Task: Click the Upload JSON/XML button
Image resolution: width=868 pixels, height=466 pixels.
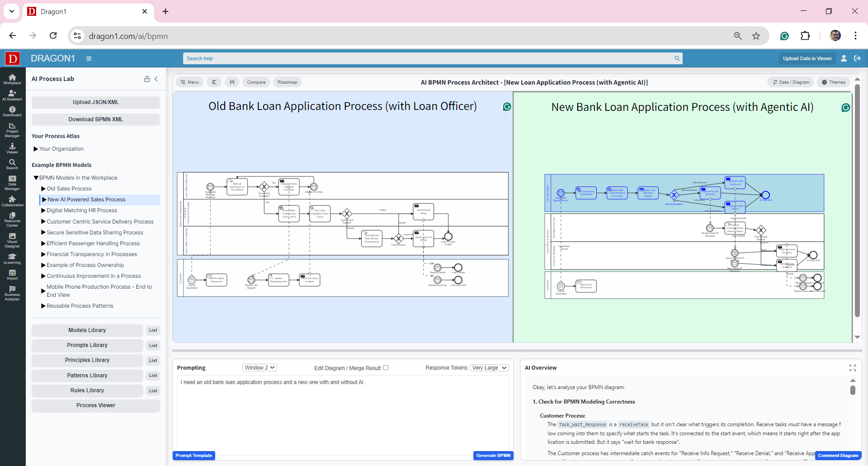Action: [x=96, y=102]
